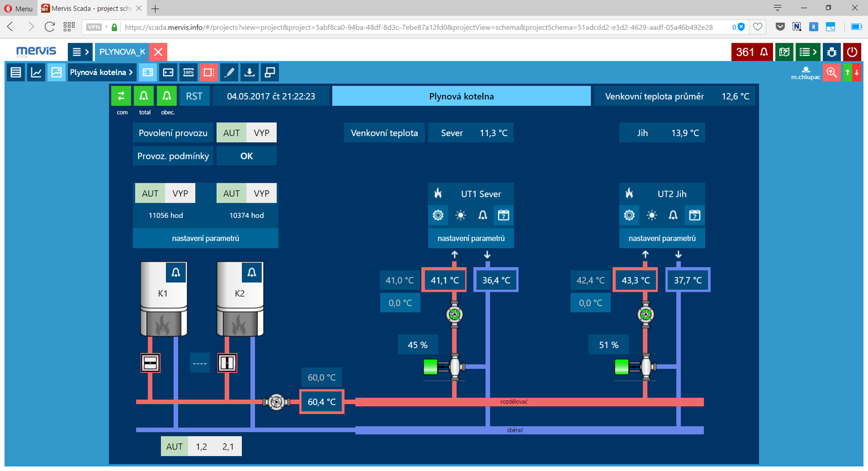
Task: Open the alarm list showing 361 alarms
Action: point(751,52)
